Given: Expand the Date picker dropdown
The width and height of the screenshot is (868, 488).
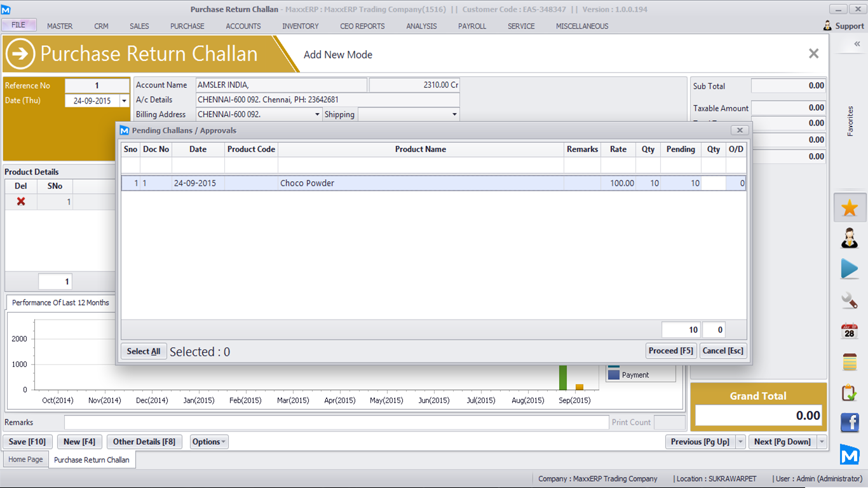Looking at the screenshot, I should pos(124,101).
